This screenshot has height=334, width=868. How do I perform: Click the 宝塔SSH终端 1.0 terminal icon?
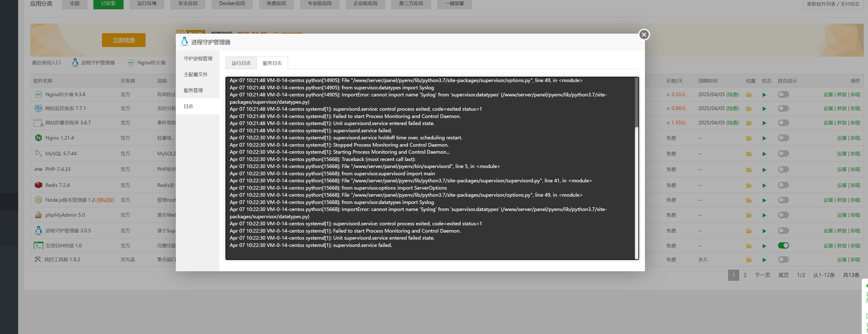click(x=38, y=246)
